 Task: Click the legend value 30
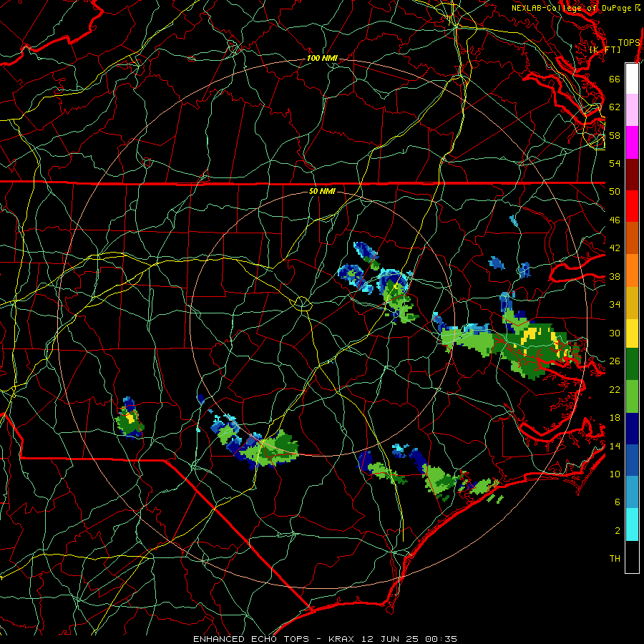[615, 333]
